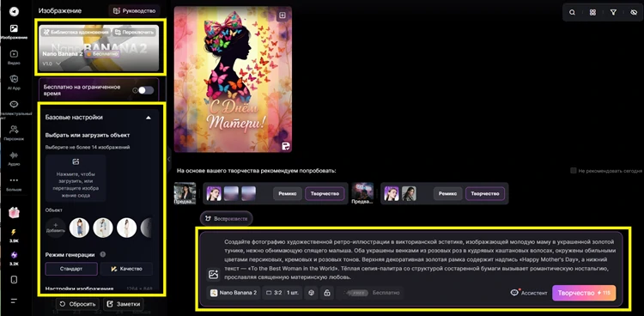Click the Бесплатно badge on model card
This screenshot has height=316, width=644.
102,54
